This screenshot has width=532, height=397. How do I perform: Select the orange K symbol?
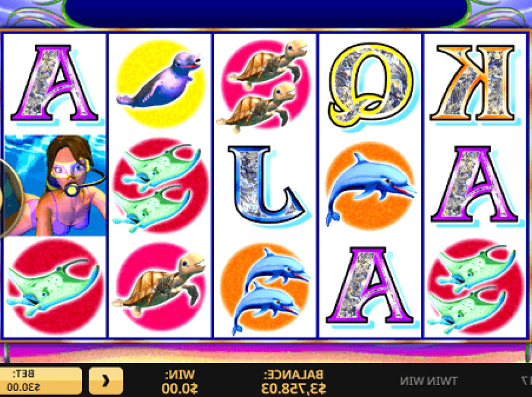(475, 84)
